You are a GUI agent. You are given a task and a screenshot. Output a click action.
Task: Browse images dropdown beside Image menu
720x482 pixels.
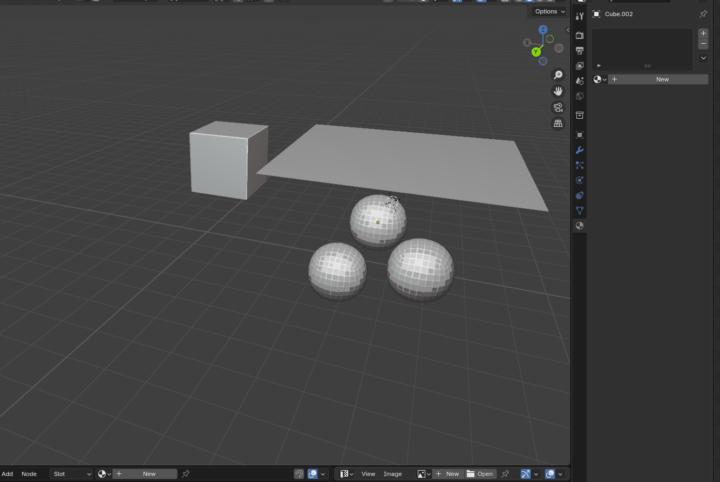click(423, 474)
